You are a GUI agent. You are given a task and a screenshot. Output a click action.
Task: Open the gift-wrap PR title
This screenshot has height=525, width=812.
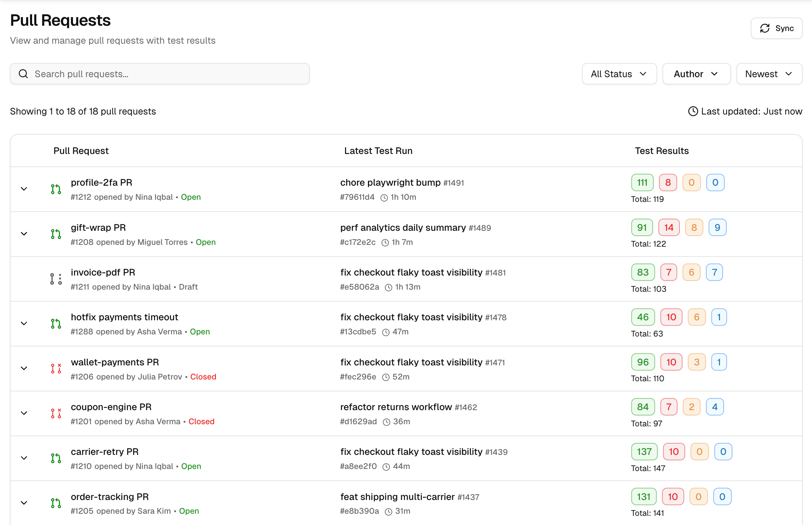point(98,228)
